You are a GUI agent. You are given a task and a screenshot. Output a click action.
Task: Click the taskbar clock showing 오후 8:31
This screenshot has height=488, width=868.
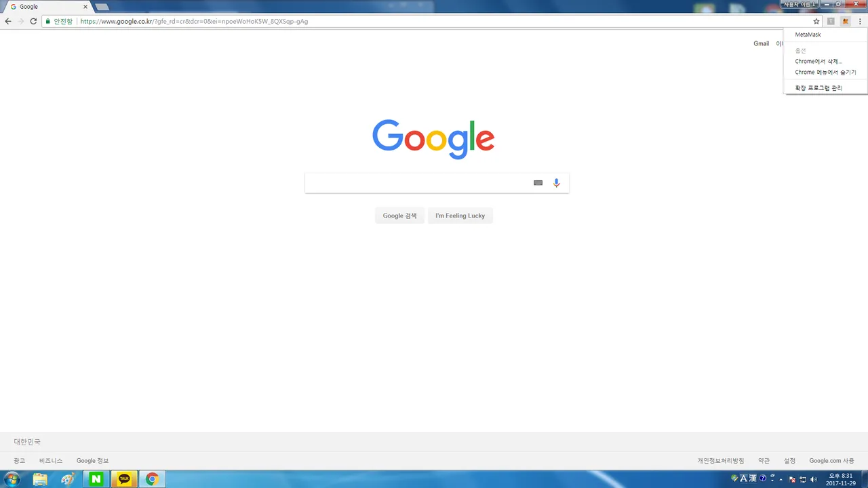click(841, 479)
